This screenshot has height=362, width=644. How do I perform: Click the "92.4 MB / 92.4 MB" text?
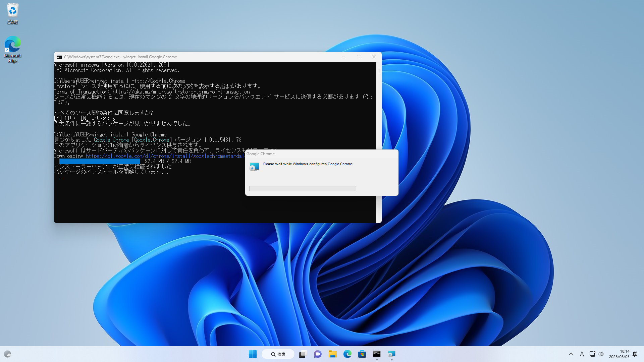click(168, 161)
